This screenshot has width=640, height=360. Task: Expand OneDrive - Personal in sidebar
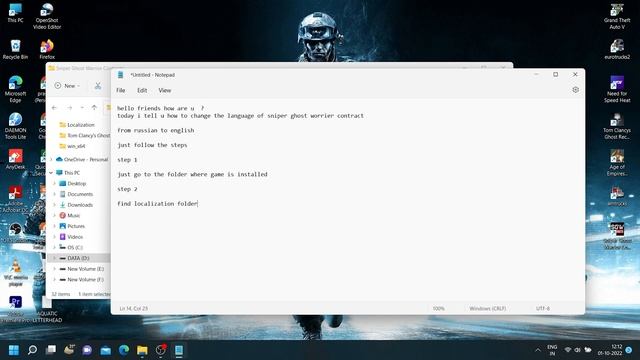[x=51, y=160]
